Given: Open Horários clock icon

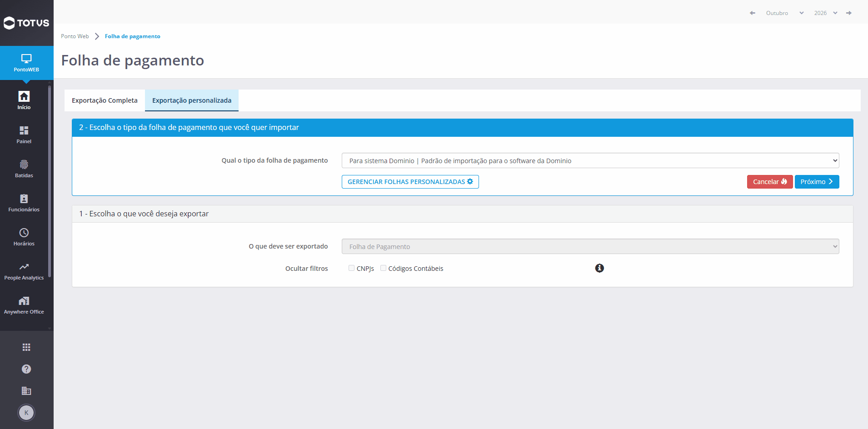Looking at the screenshot, I should pos(24,237).
